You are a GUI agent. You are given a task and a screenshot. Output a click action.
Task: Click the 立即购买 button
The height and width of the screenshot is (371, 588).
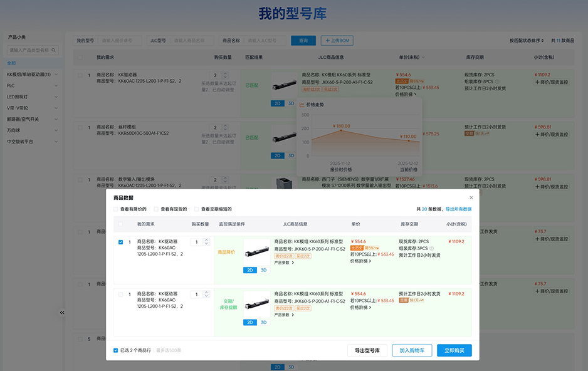[x=454, y=351]
